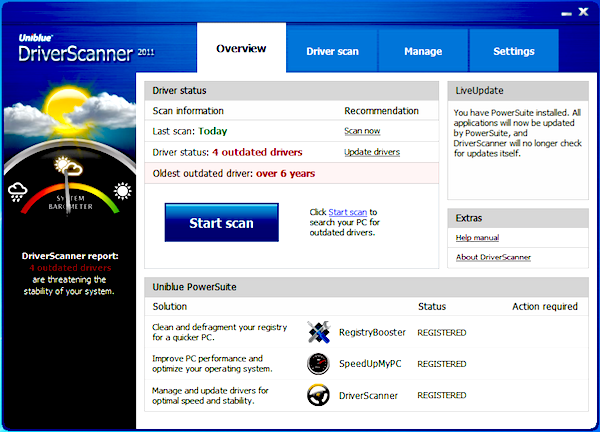Click the sunny barometer icon

[x=122, y=191]
